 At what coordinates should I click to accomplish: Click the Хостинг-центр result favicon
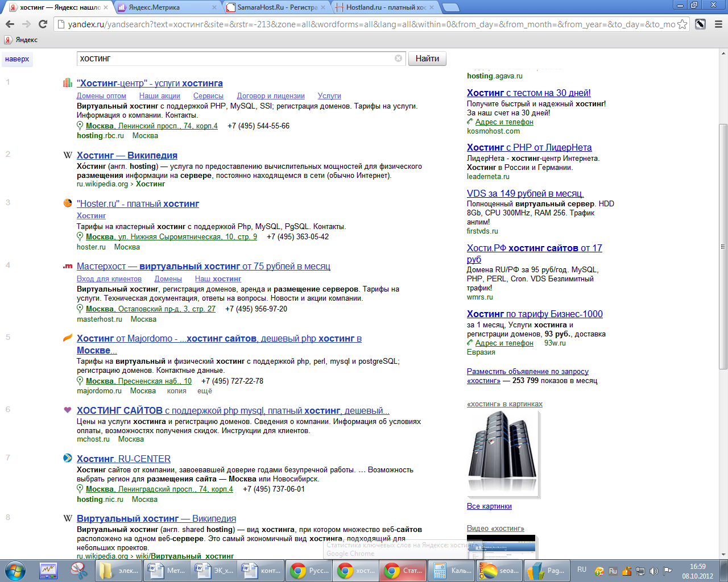click(x=68, y=83)
